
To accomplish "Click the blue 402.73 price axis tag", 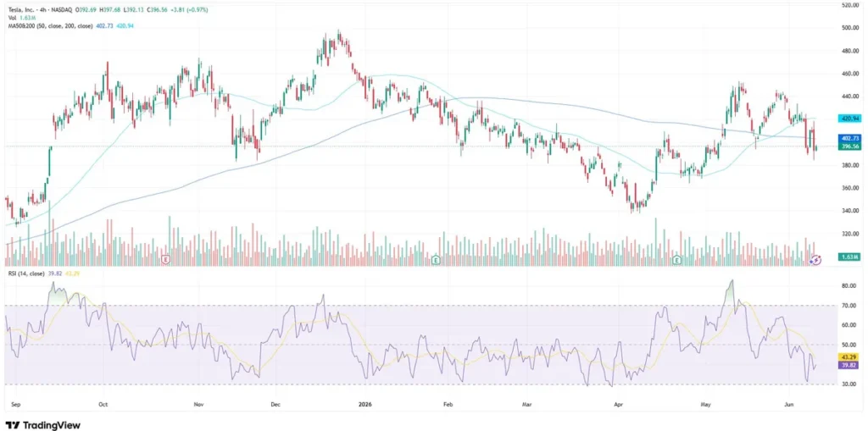I will tap(849, 138).
